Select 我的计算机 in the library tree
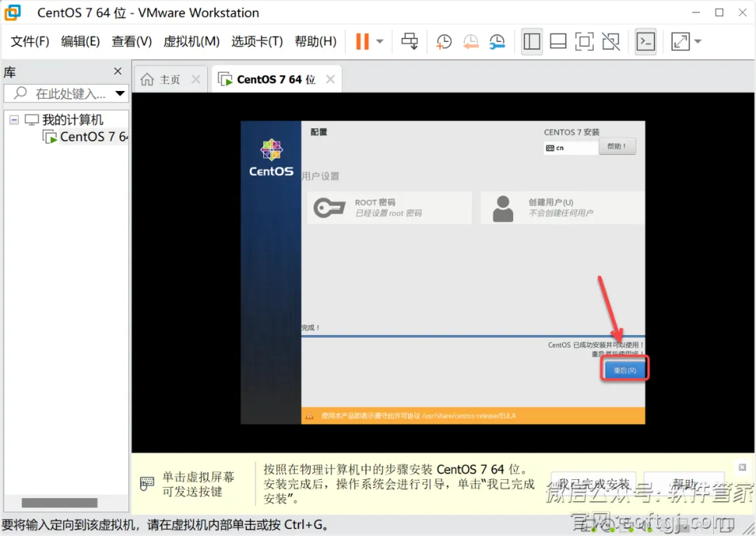Image resolution: width=756 pixels, height=536 pixels. click(x=72, y=120)
